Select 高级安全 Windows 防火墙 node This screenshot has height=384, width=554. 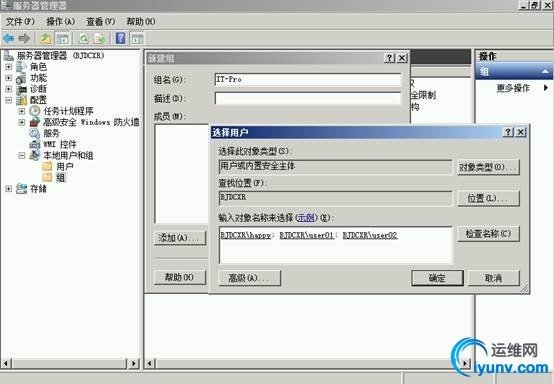click(91, 122)
